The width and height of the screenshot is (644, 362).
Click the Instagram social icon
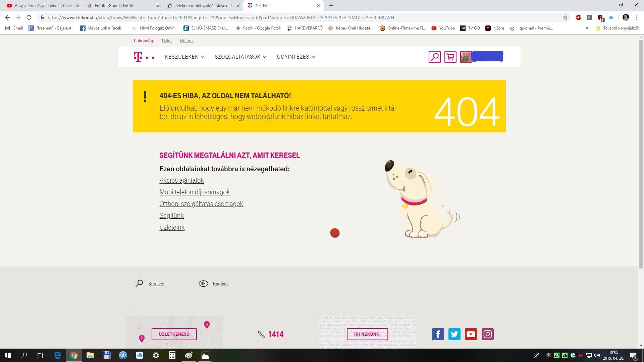pos(487,334)
